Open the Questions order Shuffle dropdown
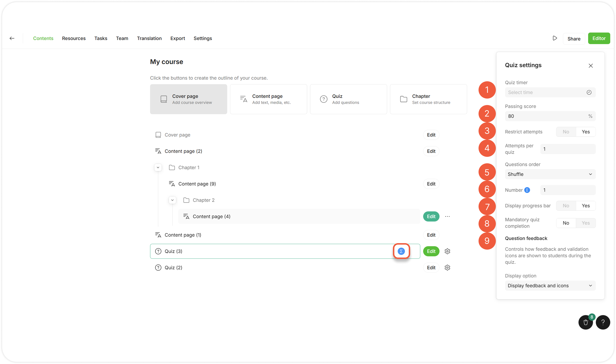 (550, 174)
